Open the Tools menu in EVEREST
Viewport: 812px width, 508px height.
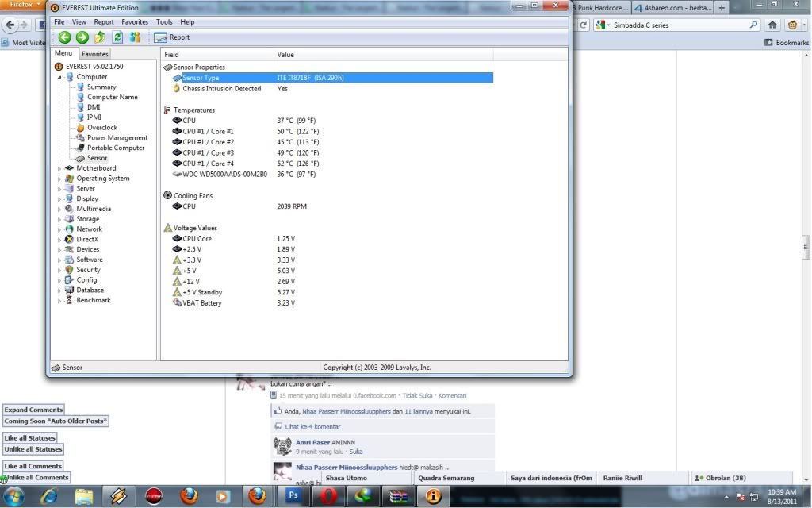click(x=164, y=21)
